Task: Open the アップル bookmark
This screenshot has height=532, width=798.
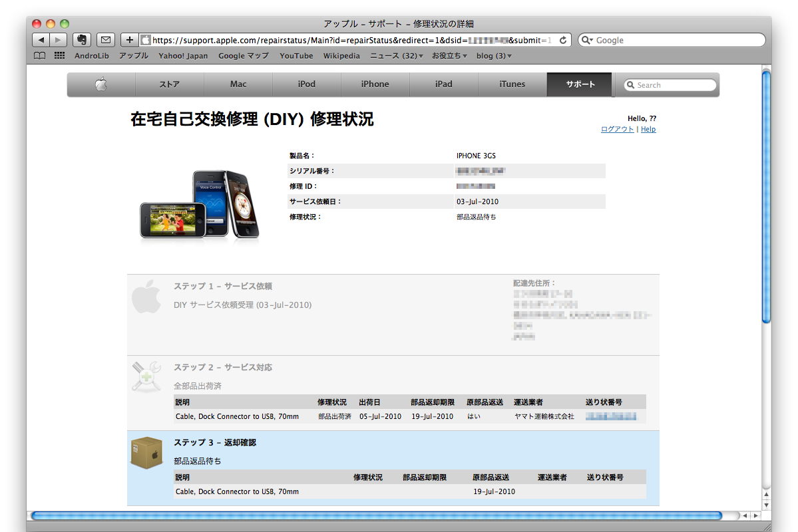Action: (x=133, y=56)
